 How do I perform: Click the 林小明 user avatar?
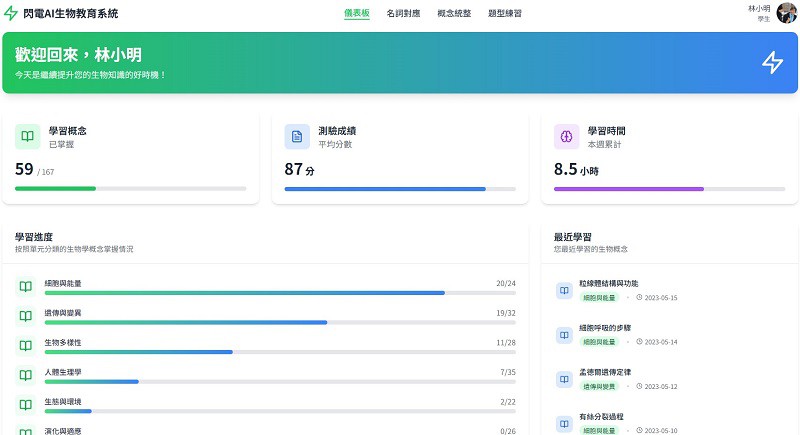coord(787,14)
